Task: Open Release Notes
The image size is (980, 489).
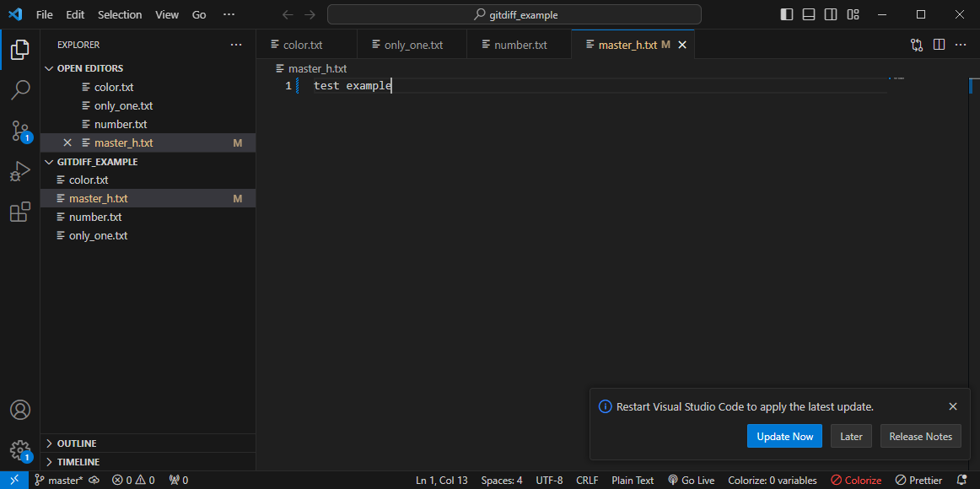Action: pos(921,437)
